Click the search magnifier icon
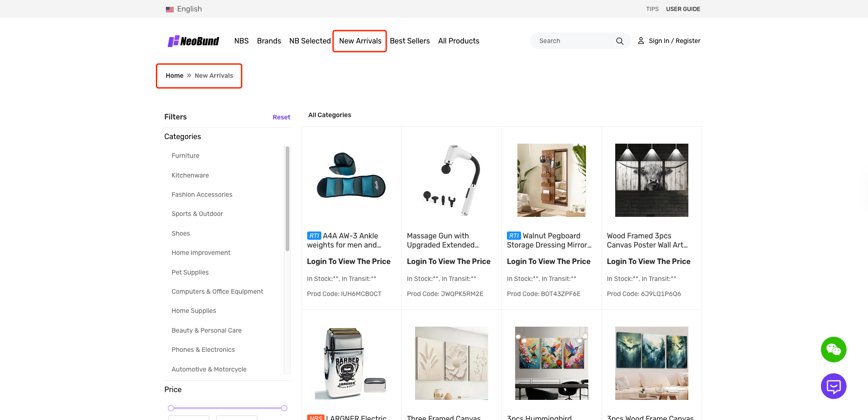 click(x=619, y=41)
